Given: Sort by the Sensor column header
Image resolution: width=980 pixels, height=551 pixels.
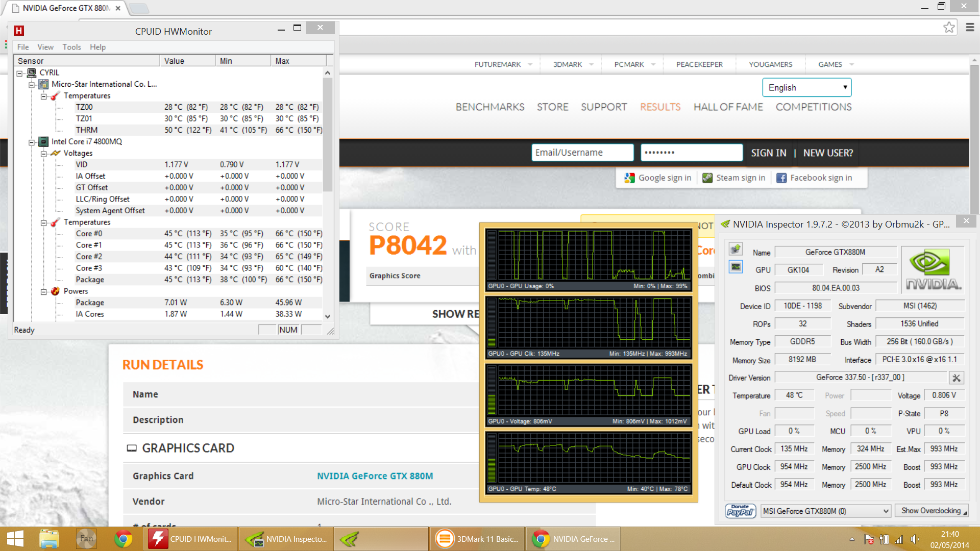Looking at the screenshot, I should pyautogui.click(x=87, y=61).
